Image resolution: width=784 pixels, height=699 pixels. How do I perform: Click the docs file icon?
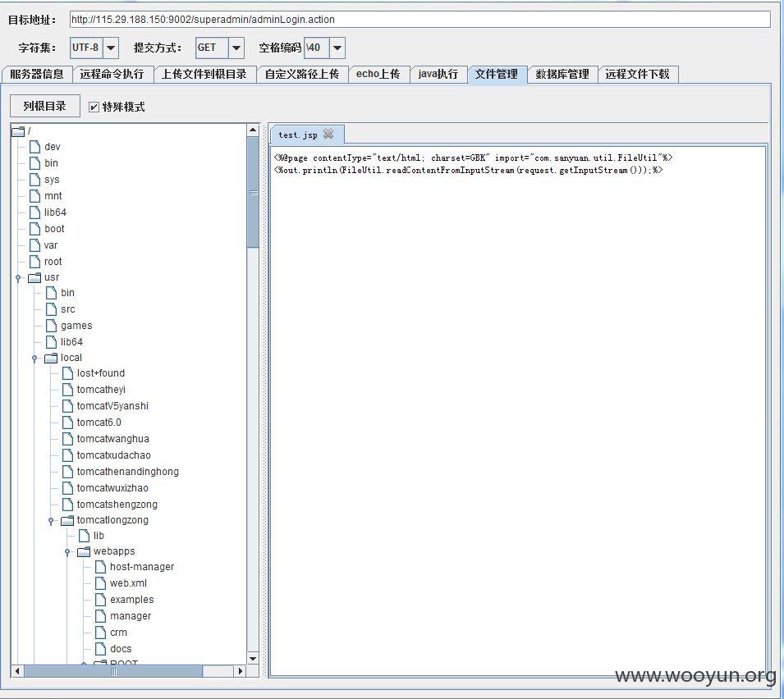100,649
